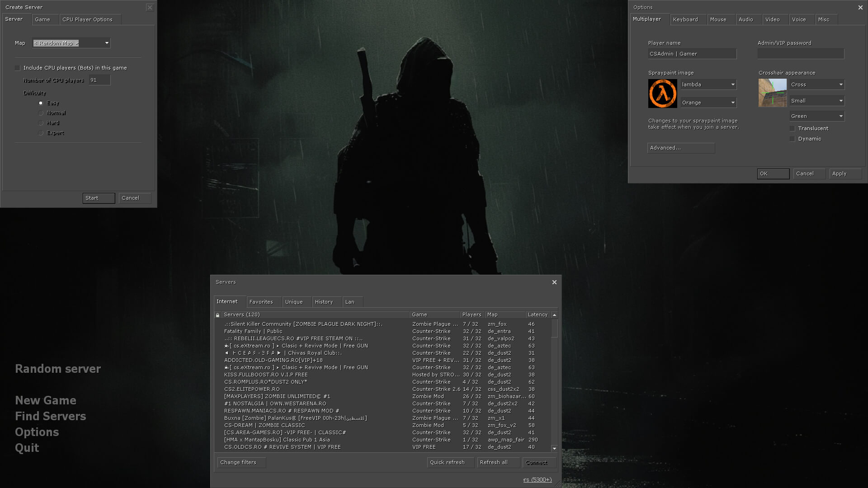Click the Player name input field
Viewport: 868px width, 488px height.
point(692,54)
